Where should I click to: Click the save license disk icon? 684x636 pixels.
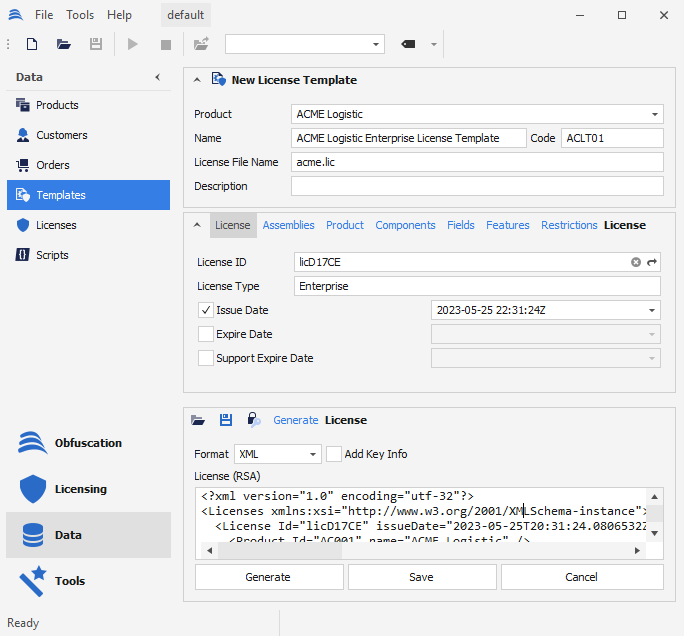226,420
